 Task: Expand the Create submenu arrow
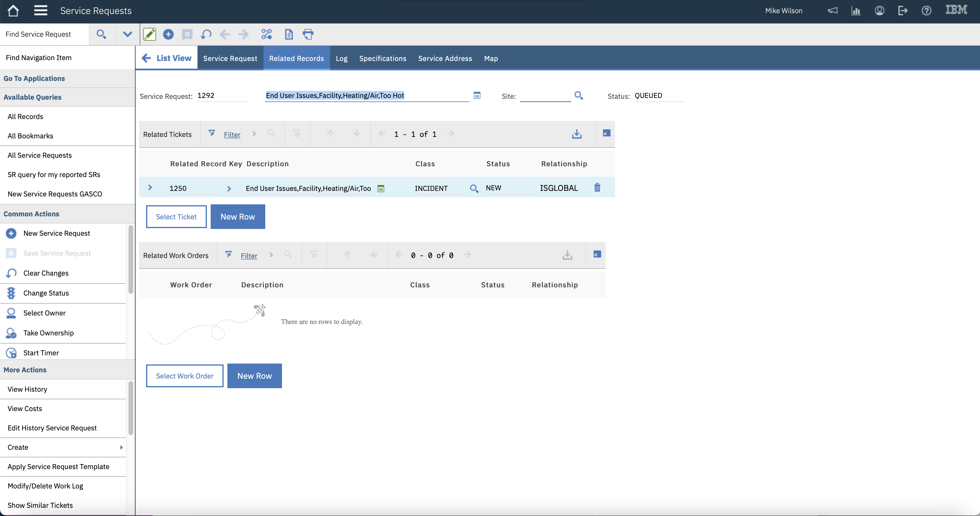pyautogui.click(x=121, y=447)
